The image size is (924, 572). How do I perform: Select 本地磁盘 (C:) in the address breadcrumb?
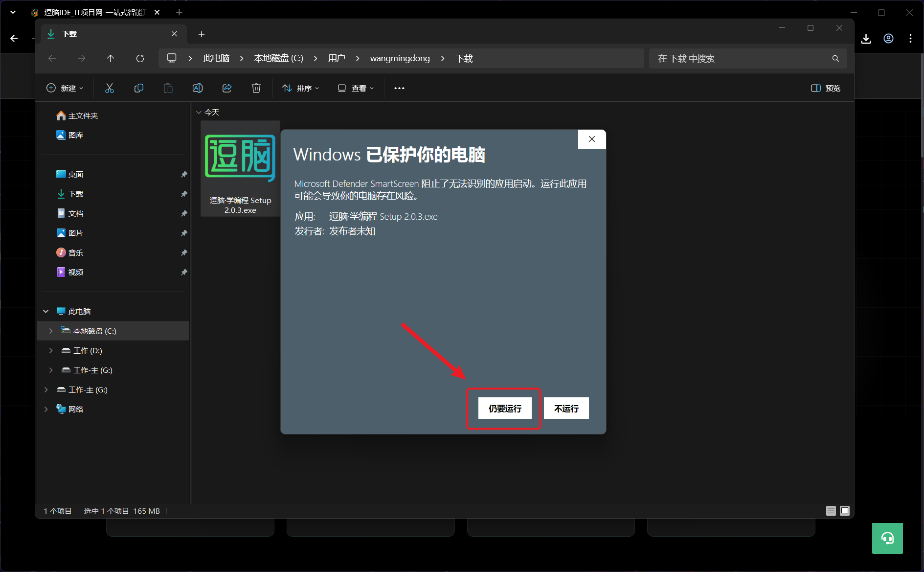(279, 58)
